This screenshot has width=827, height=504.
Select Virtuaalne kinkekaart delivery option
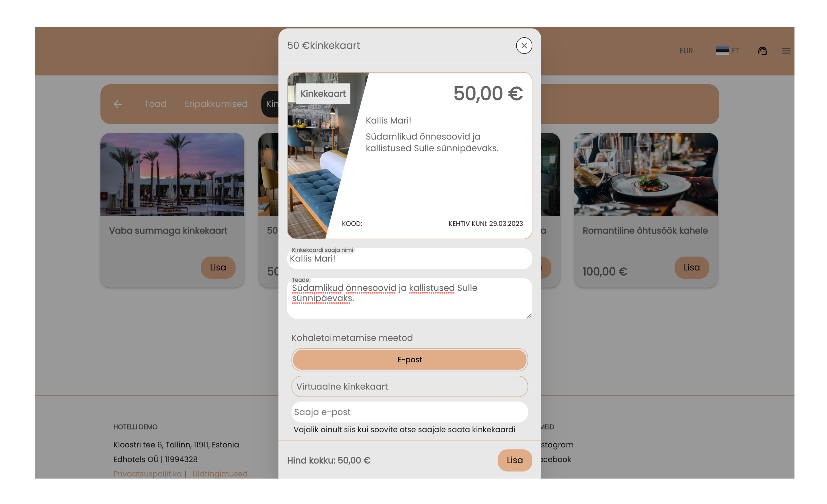coord(410,386)
